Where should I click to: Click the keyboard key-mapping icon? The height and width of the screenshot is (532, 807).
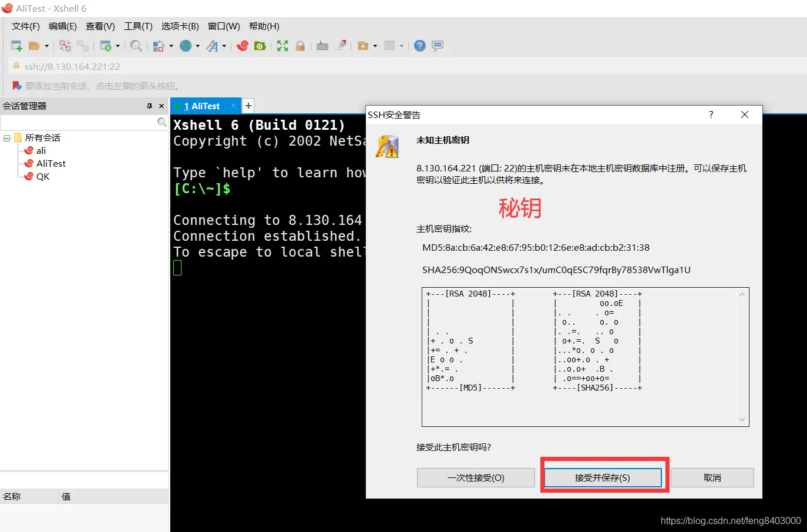322,46
